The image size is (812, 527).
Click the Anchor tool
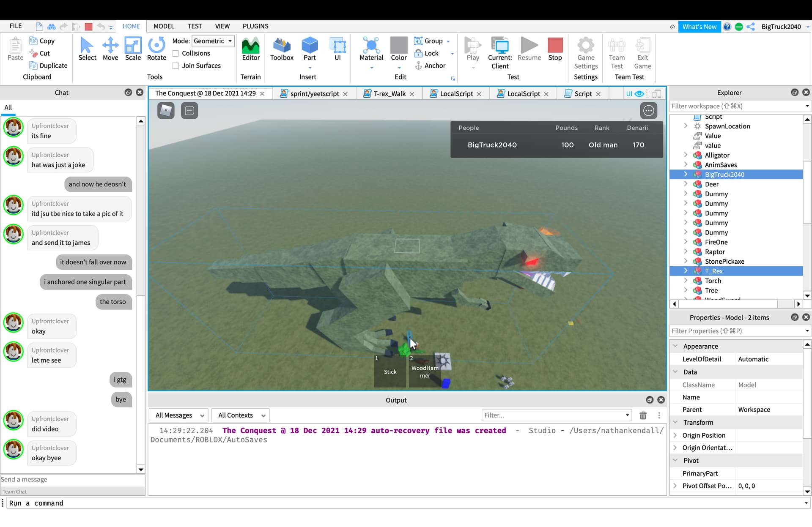coord(431,66)
